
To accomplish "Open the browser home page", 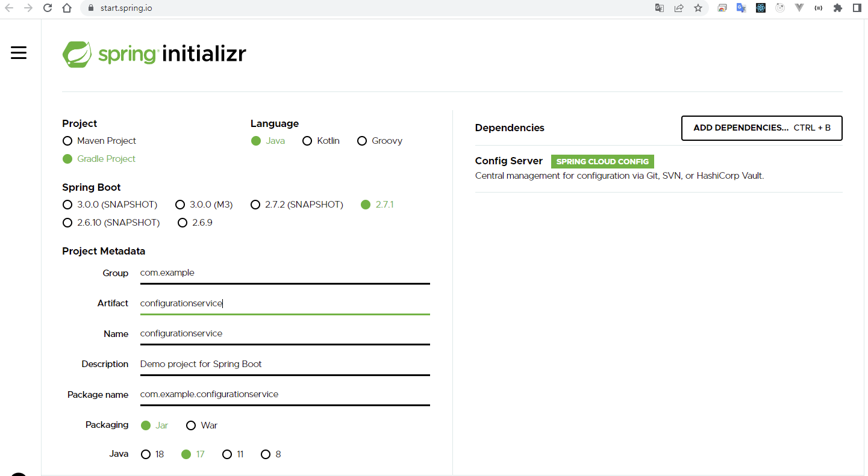I will [x=67, y=8].
